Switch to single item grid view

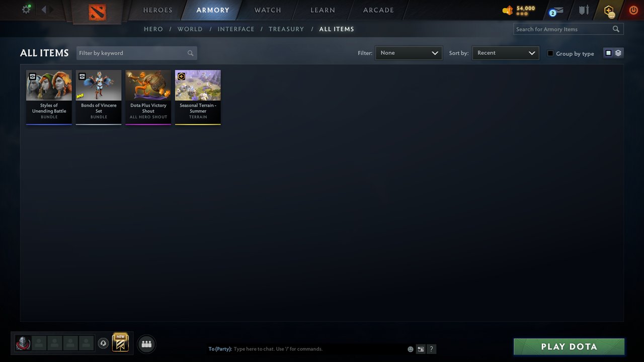point(608,53)
